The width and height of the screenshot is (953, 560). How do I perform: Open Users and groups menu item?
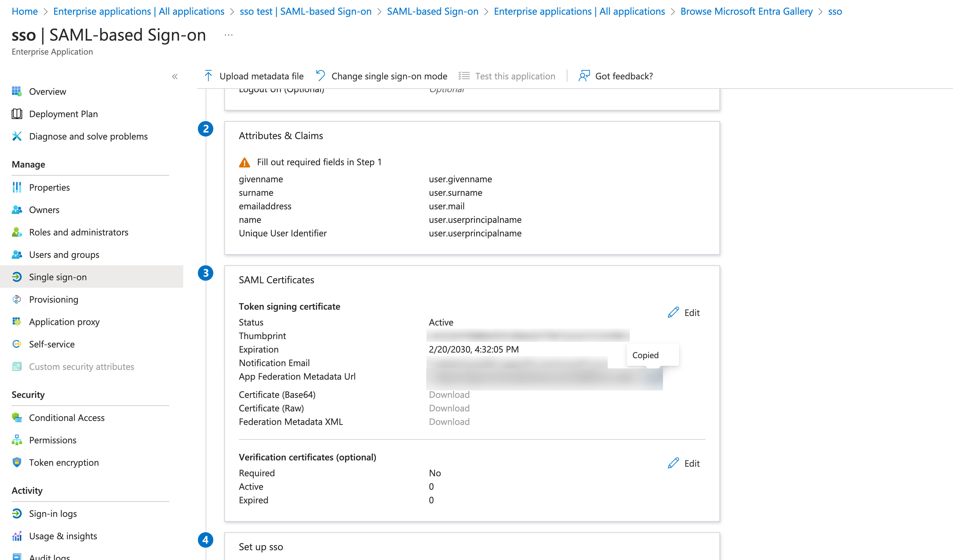point(91,255)
